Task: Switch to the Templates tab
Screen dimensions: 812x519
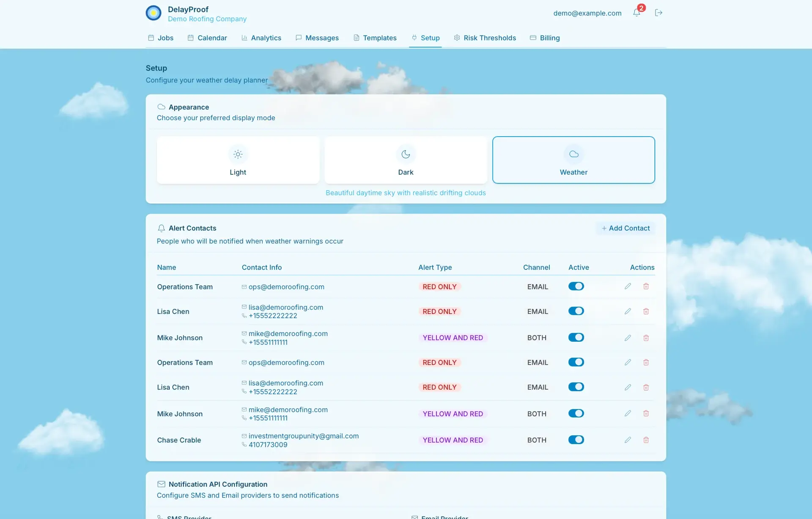Action: pos(375,38)
